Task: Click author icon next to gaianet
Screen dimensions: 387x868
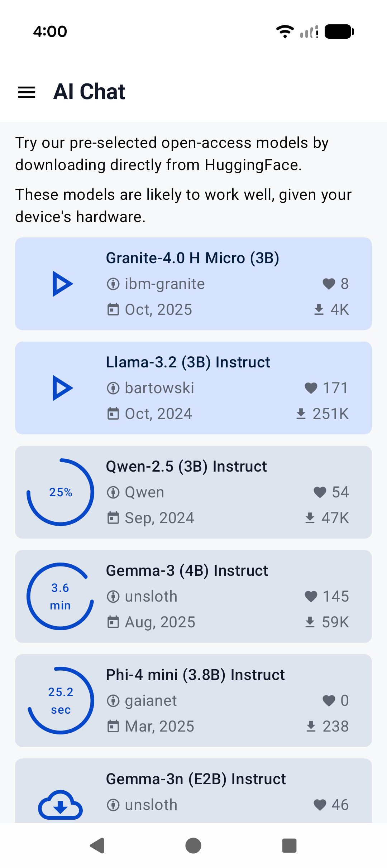Action: 113,701
